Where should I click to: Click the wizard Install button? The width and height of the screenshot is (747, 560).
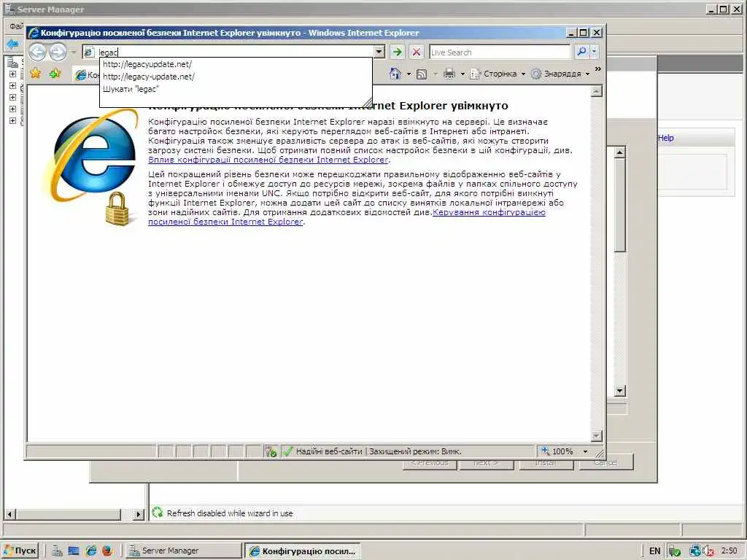tap(546, 463)
